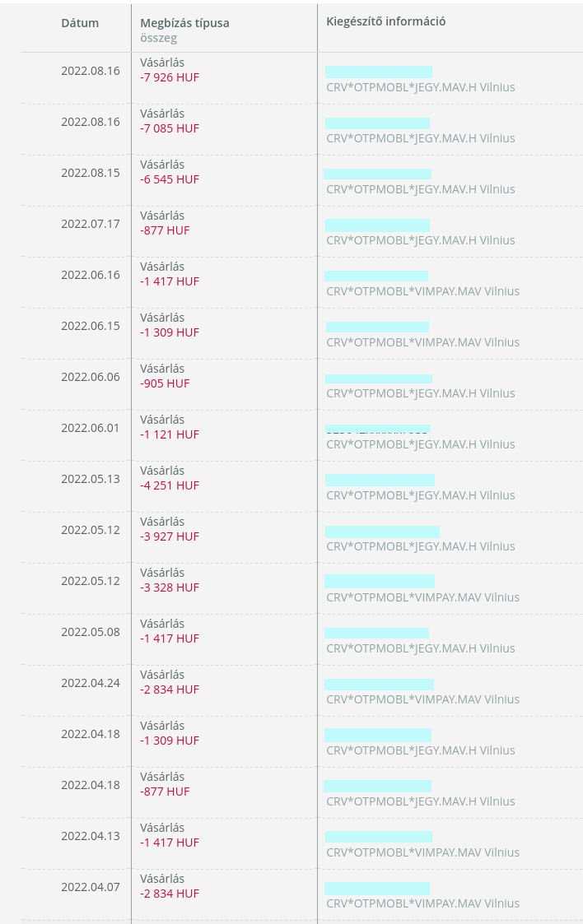Viewport: 583px width, 924px height.
Task: Click the "Megbízás típusa" column header
Action: [x=184, y=23]
